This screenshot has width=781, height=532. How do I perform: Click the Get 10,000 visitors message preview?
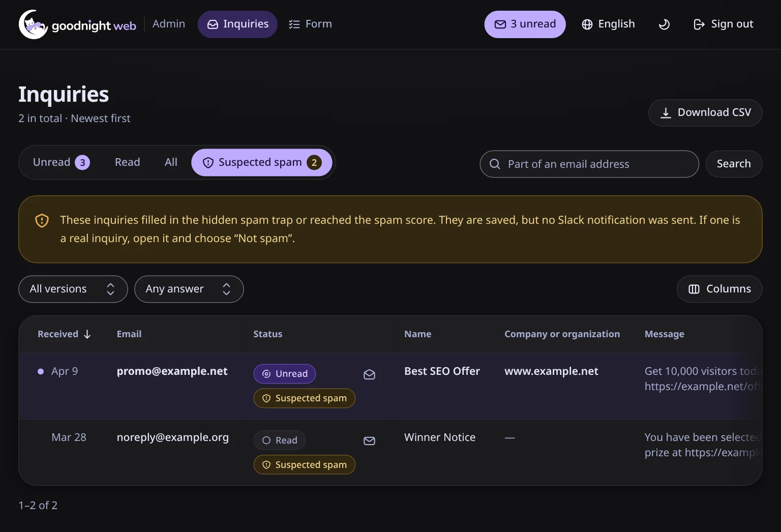click(703, 379)
